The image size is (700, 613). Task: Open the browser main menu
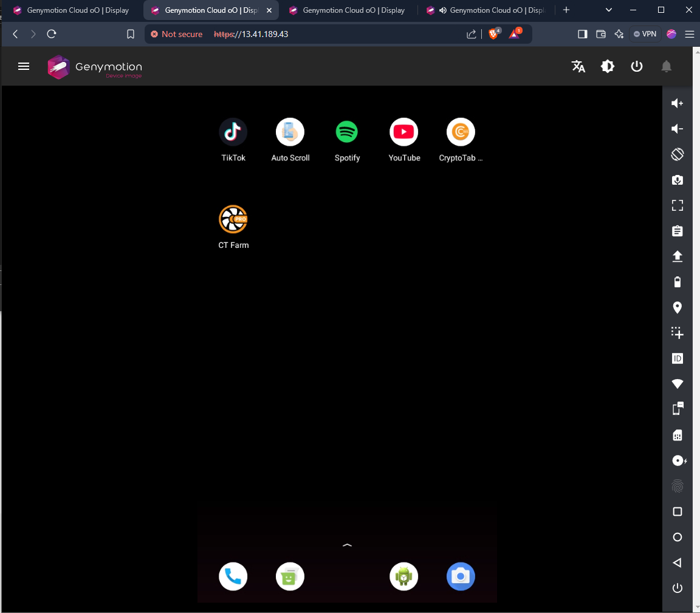point(689,34)
